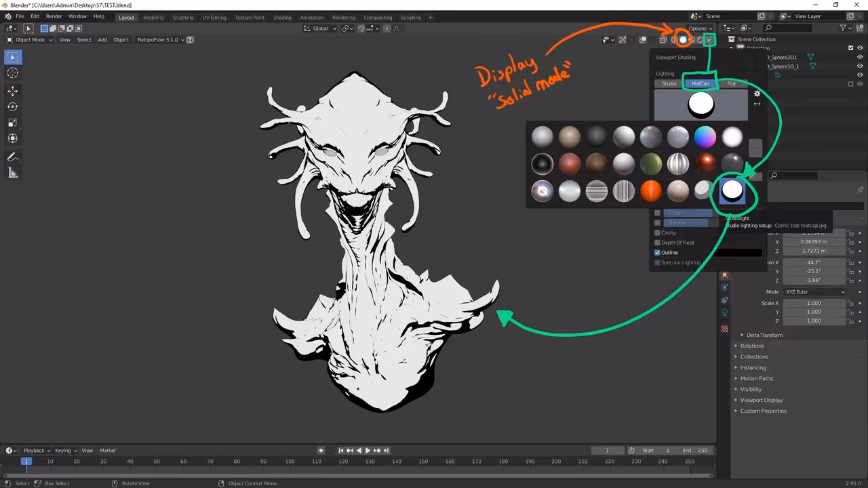This screenshot has height=488, width=868.
Task: Select the Scale tool
Action: click(x=12, y=123)
